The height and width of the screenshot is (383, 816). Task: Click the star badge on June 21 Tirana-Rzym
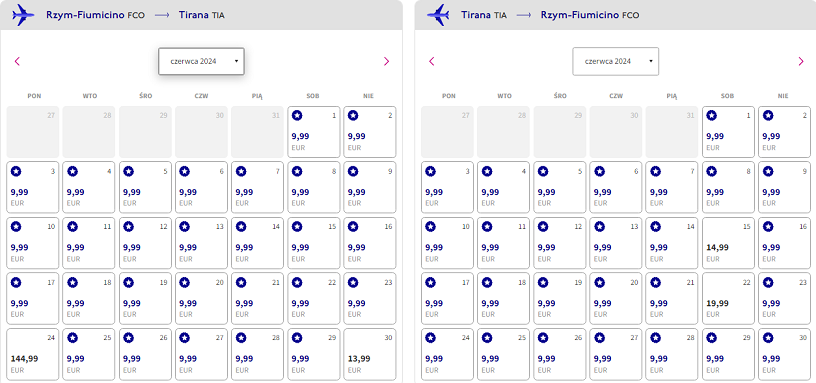pos(656,283)
